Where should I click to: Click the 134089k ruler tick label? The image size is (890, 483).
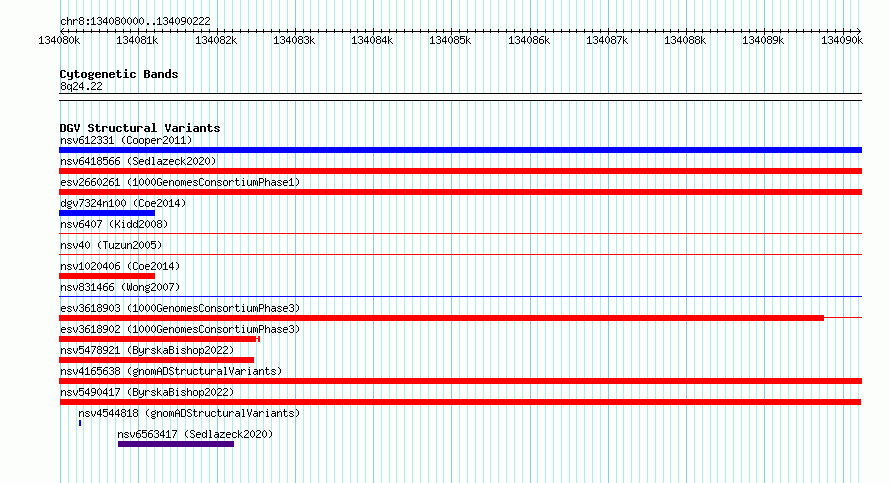point(763,40)
